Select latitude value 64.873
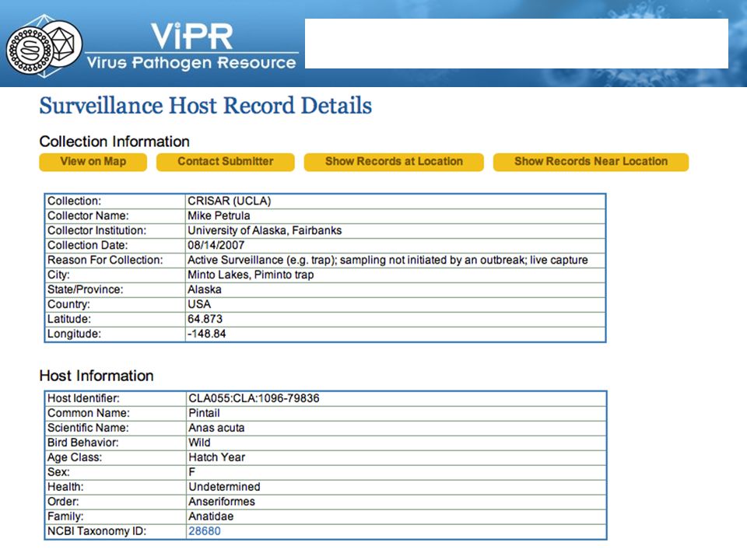Viewport: 747px width, 560px height. coord(205,319)
